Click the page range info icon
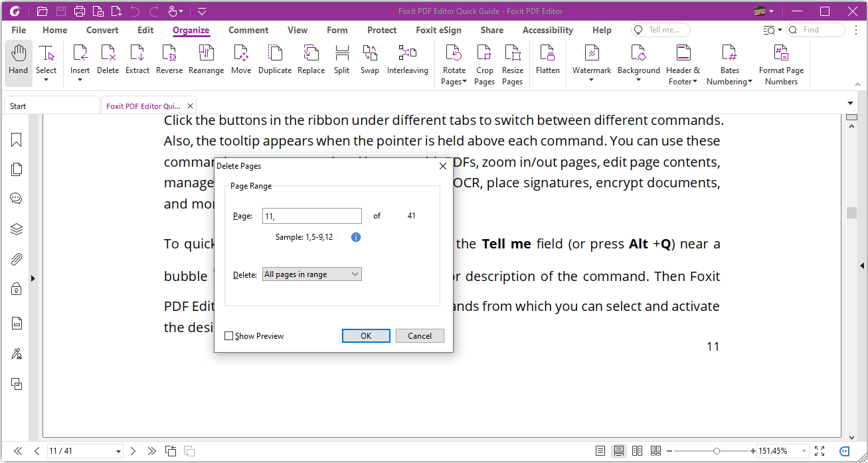The image size is (868, 463). (356, 237)
